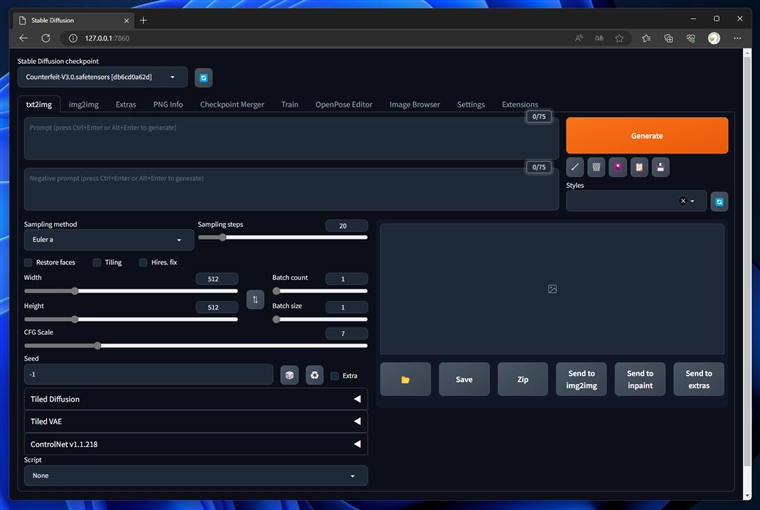Image resolution: width=760 pixels, height=510 pixels.
Task: Click the translate icon in address bar
Action: [599, 38]
